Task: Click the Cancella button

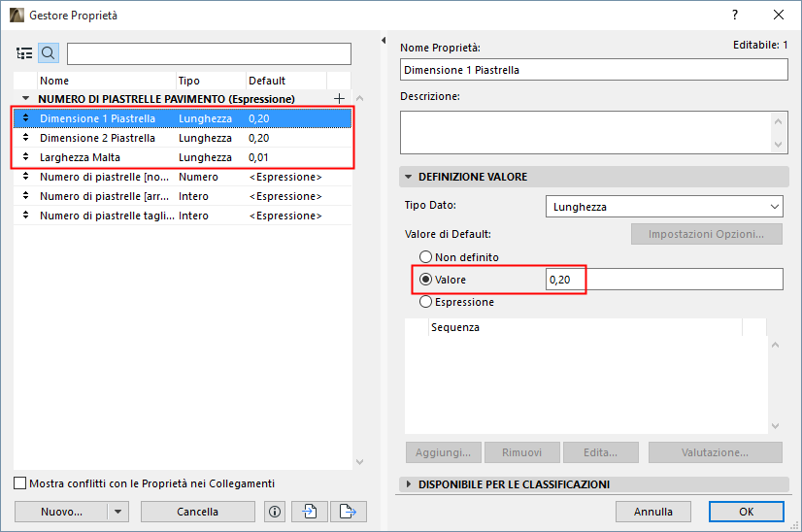Action: coord(197,512)
